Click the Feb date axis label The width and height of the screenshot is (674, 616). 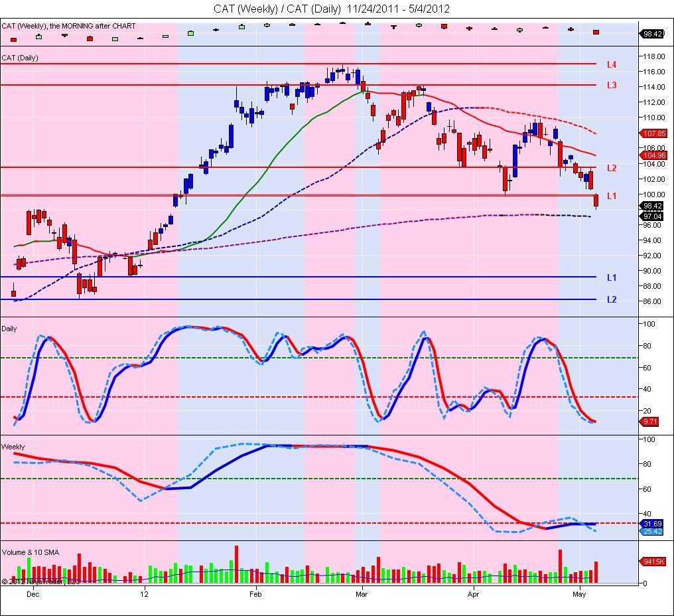point(255,594)
